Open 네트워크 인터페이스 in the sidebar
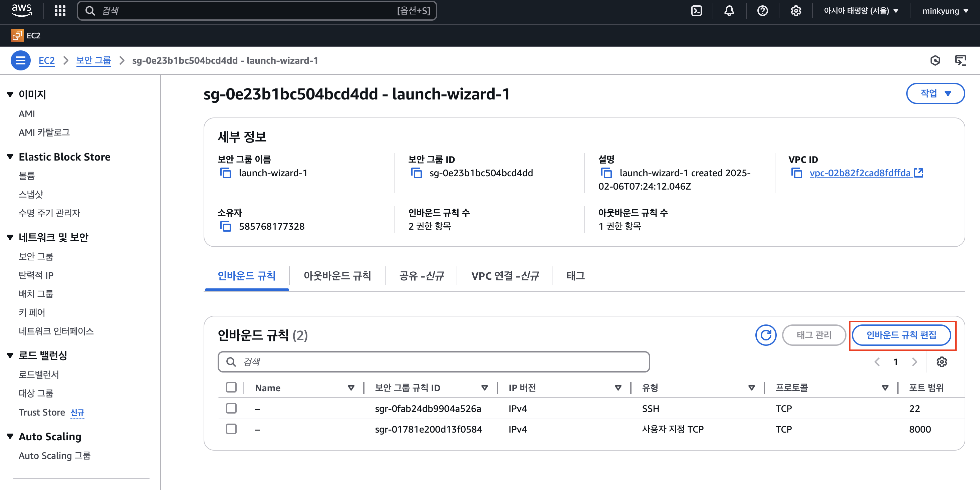Screen dimensions: 980x490 pos(56,331)
